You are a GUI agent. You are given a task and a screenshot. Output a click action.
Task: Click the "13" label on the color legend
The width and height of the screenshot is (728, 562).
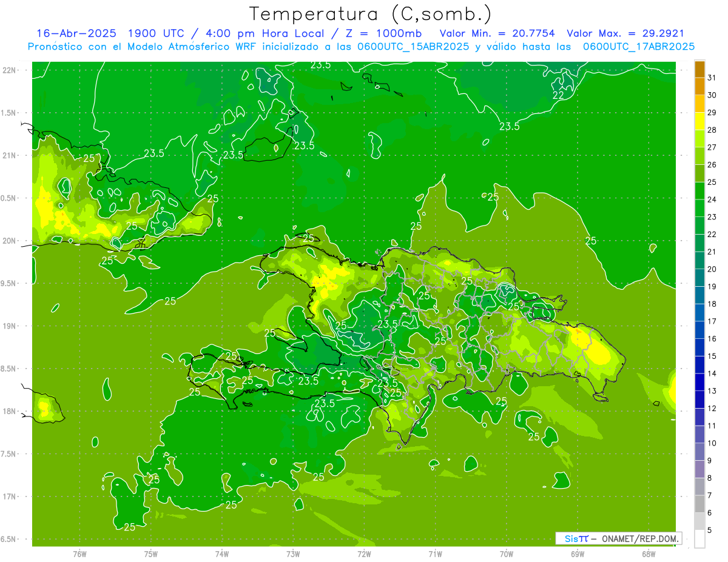pos(712,391)
